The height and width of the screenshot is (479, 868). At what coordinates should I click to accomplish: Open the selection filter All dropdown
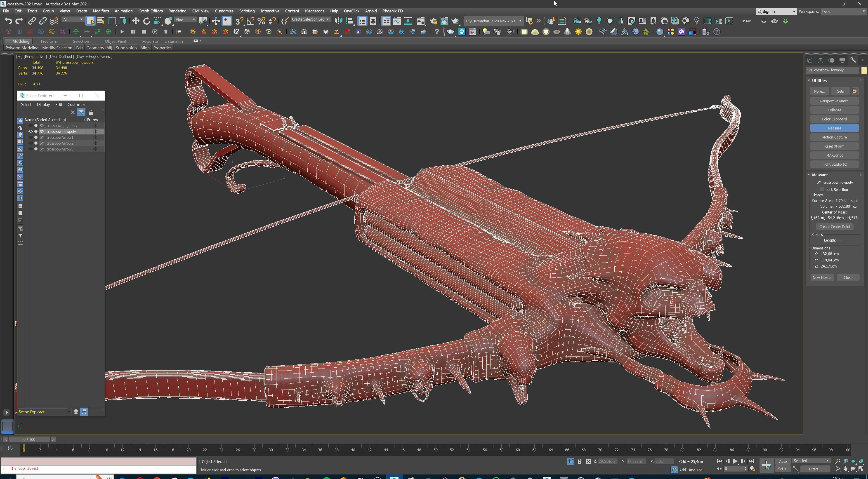[73, 19]
